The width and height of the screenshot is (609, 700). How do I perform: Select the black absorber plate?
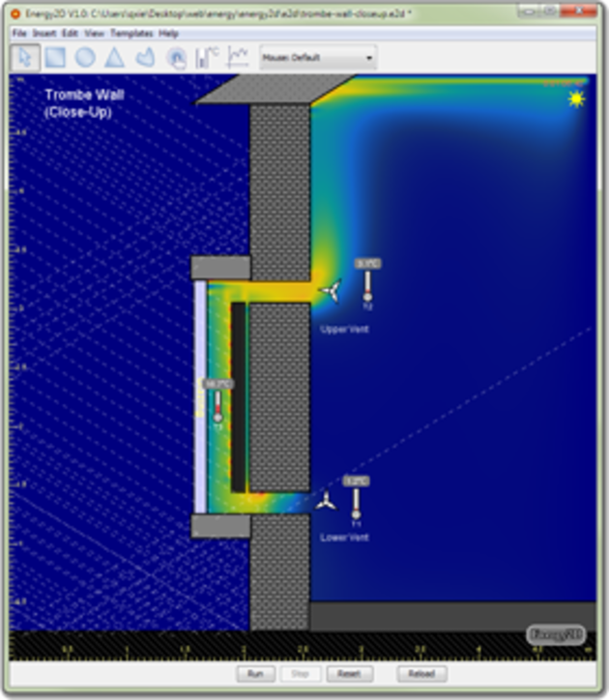(238, 397)
